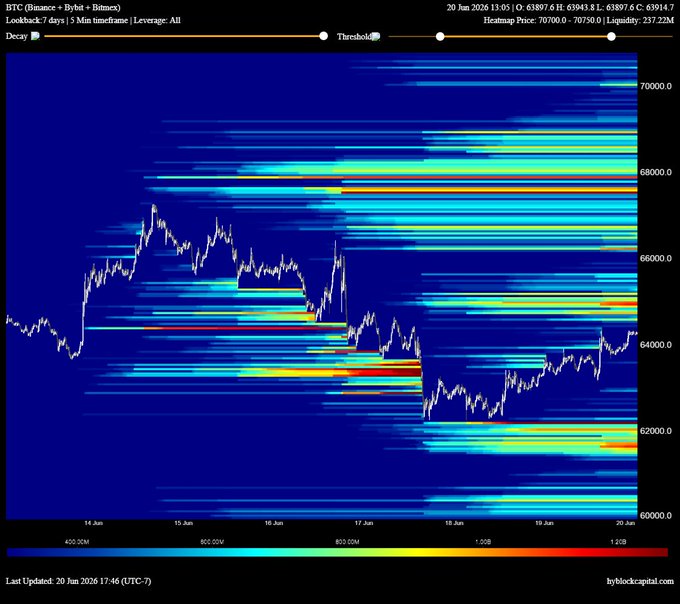This screenshot has height=604, width=680.
Task: Open the hyblockcapital.com link
Action: [x=640, y=581]
